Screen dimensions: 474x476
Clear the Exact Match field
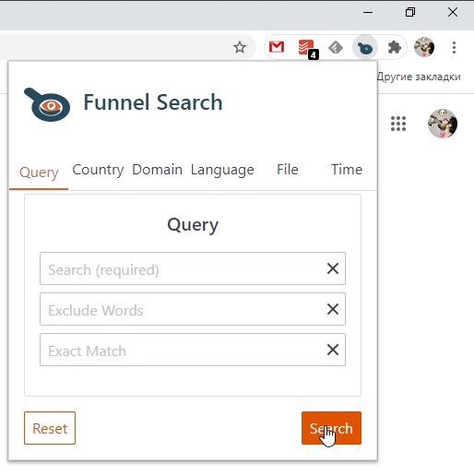[x=333, y=350]
